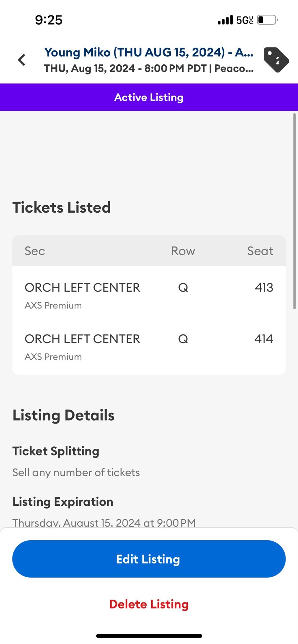This screenshot has width=298, height=644.
Task: Select the seat 413 ticket row
Action: click(149, 295)
